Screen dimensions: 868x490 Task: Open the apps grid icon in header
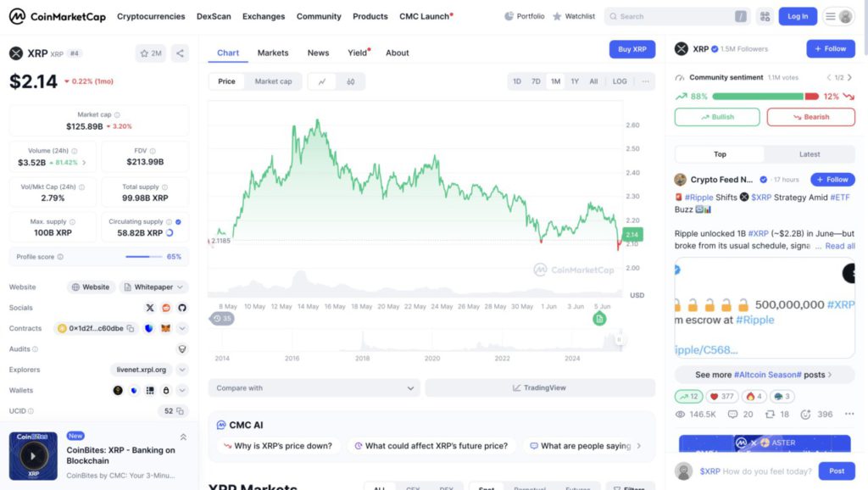(x=765, y=17)
